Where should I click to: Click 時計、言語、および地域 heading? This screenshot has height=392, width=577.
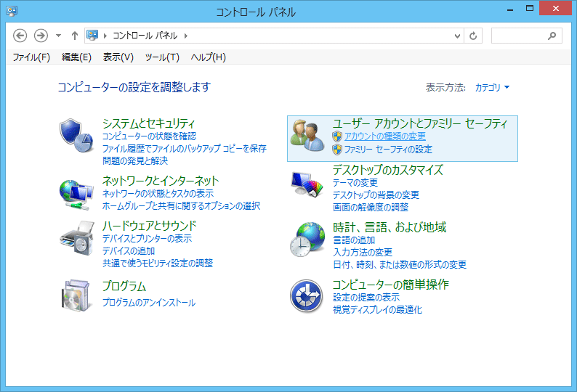coord(390,227)
